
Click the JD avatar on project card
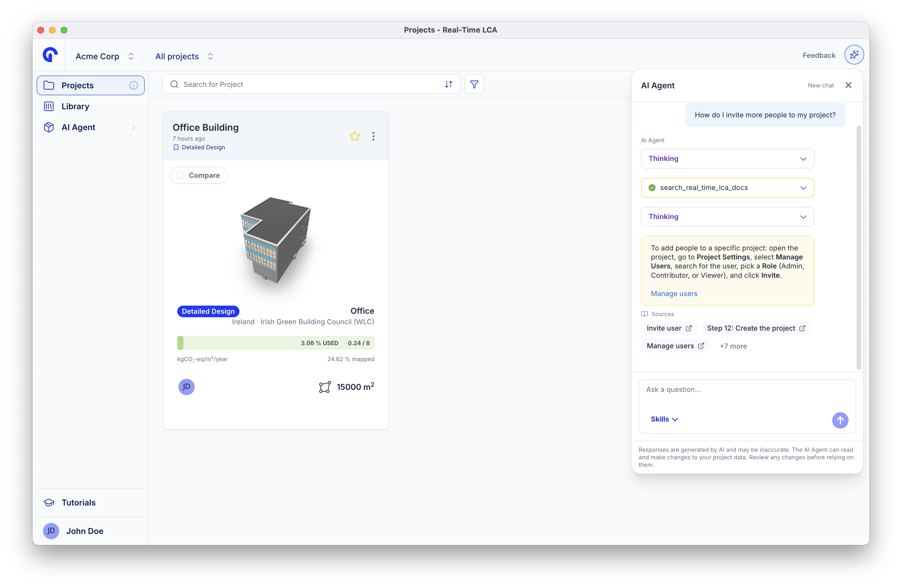pos(186,387)
